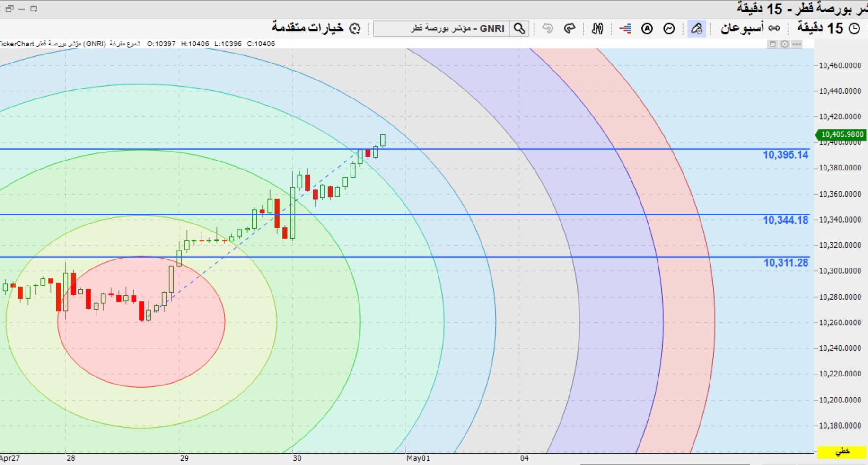
Task: Open the volume profile bars icon
Action: pyautogui.click(x=625, y=29)
